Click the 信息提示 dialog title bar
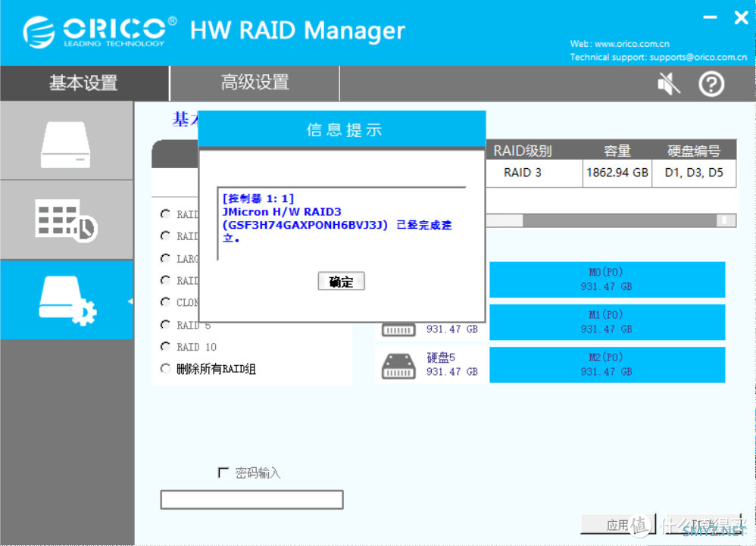The height and width of the screenshot is (546, 756). (342, 129)
